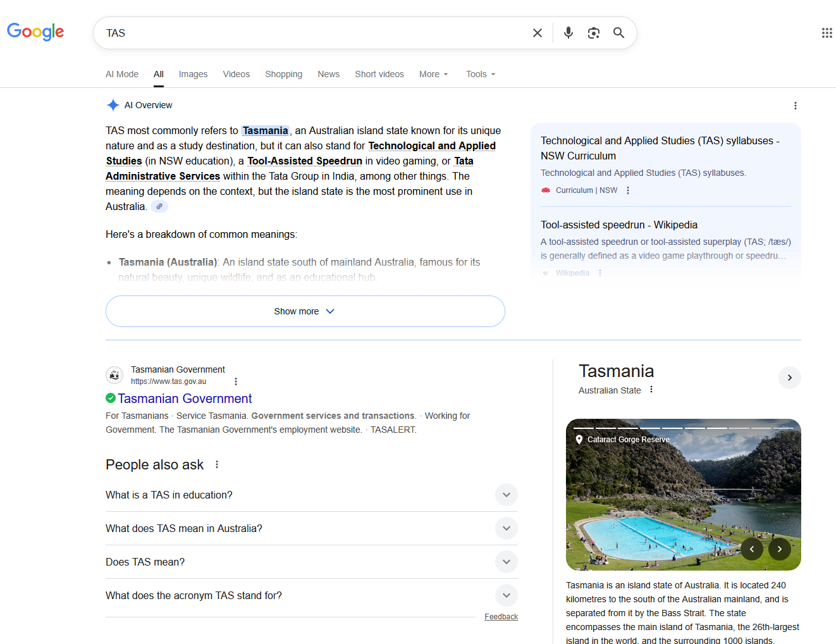Show next Tasmania photo
Screen dimensions: 836x644
point(780,549)
